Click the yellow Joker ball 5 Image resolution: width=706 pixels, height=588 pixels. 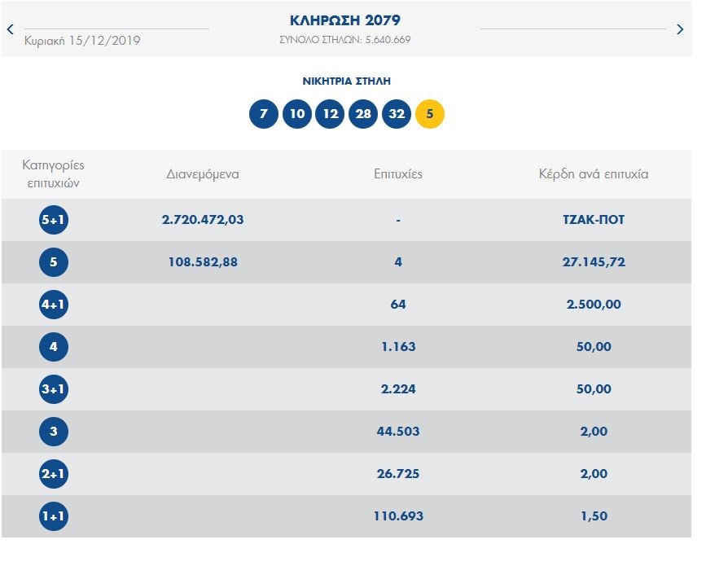(430, 114)
